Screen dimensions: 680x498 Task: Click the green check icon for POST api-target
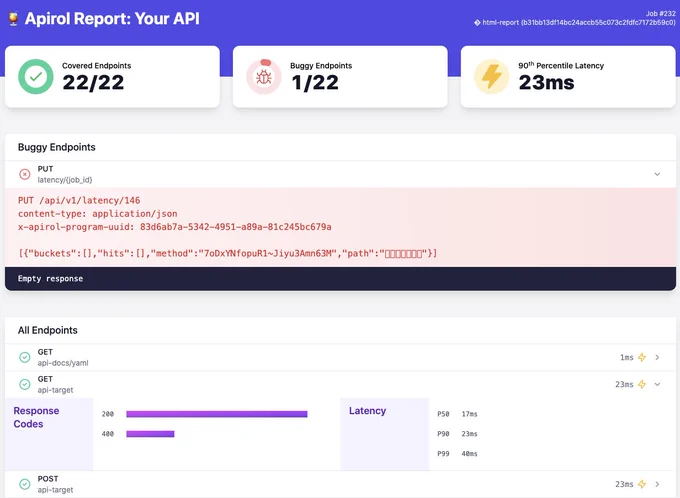pos(25,484)
